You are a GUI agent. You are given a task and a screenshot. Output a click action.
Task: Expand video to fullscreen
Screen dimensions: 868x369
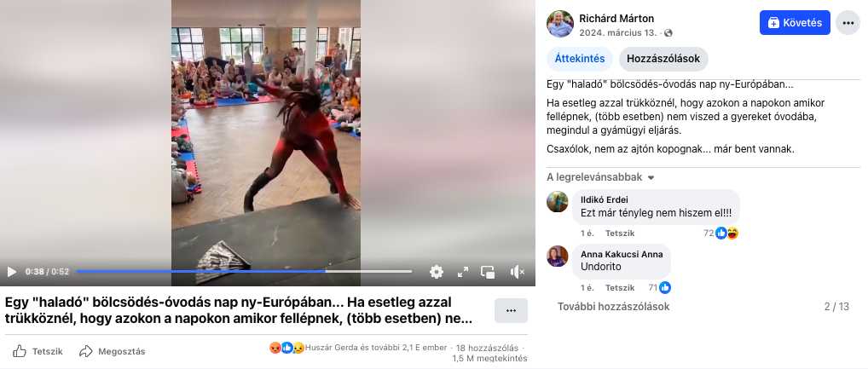463,272
